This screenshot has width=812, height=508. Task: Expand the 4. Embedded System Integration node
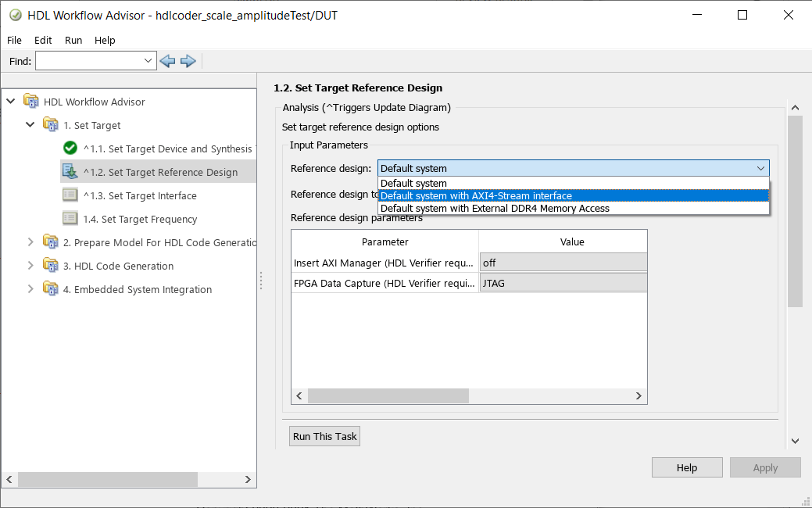30,289
